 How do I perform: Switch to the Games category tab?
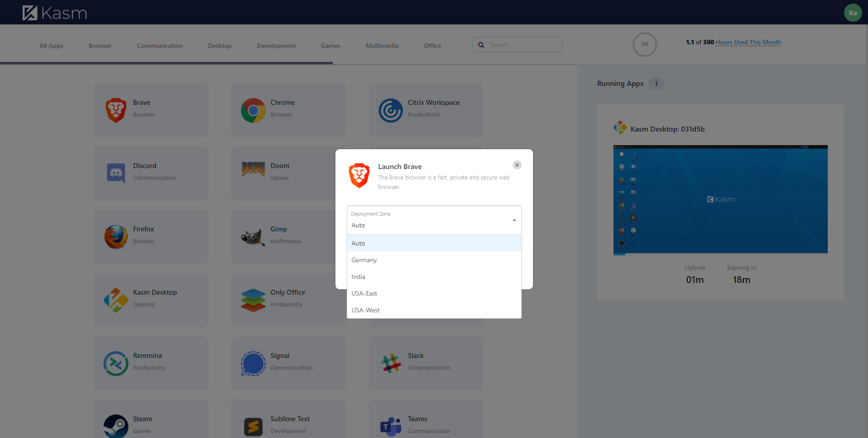point(330,46)
